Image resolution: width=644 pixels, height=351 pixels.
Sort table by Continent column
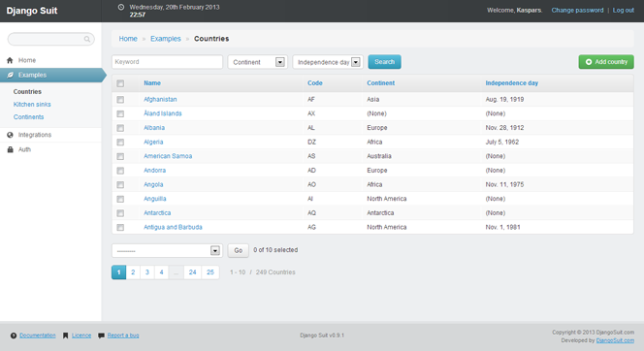pyautogui.click(x=381, y=83)
